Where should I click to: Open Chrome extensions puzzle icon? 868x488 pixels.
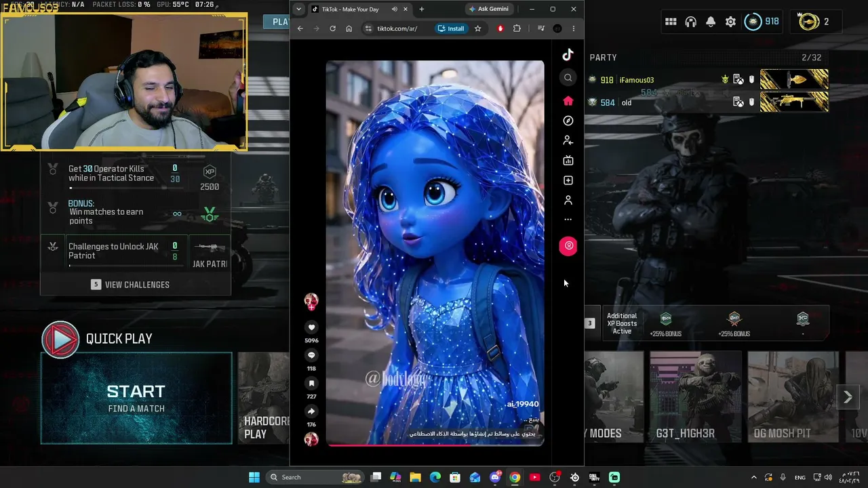(x=517, y=28)
